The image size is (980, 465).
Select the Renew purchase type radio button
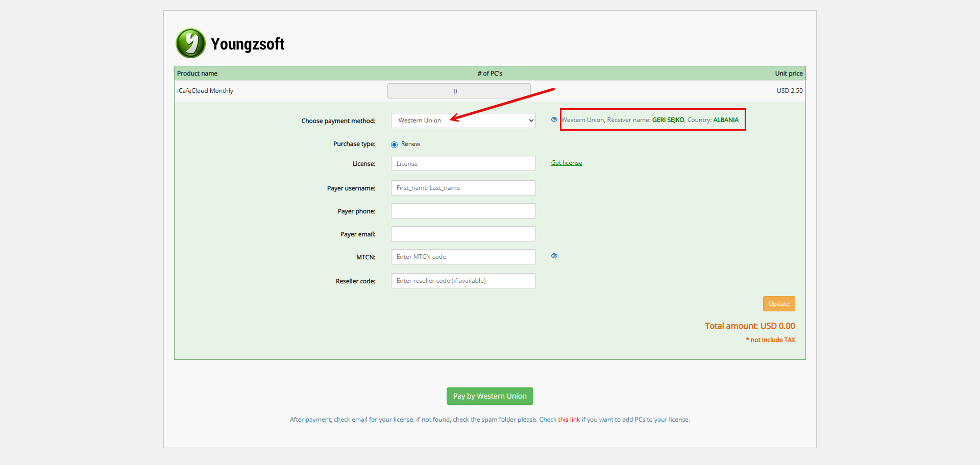[394, 144]
